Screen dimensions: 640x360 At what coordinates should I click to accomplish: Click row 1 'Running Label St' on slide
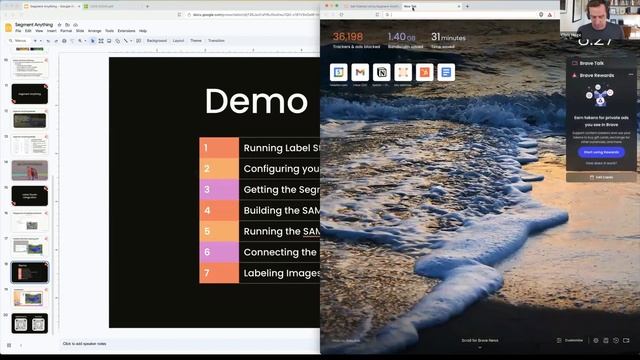(260, 148)
